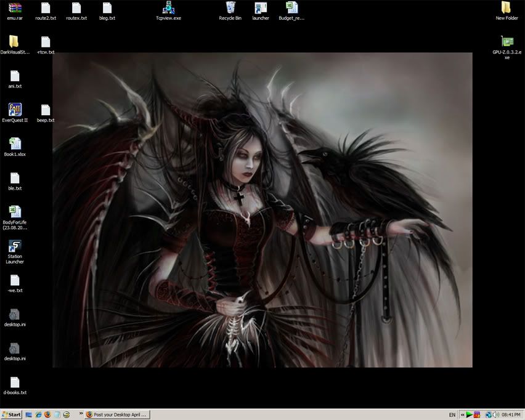This screenshot has width=525, height=420.
Task: Open the Start menu
Action: [12, 415]
